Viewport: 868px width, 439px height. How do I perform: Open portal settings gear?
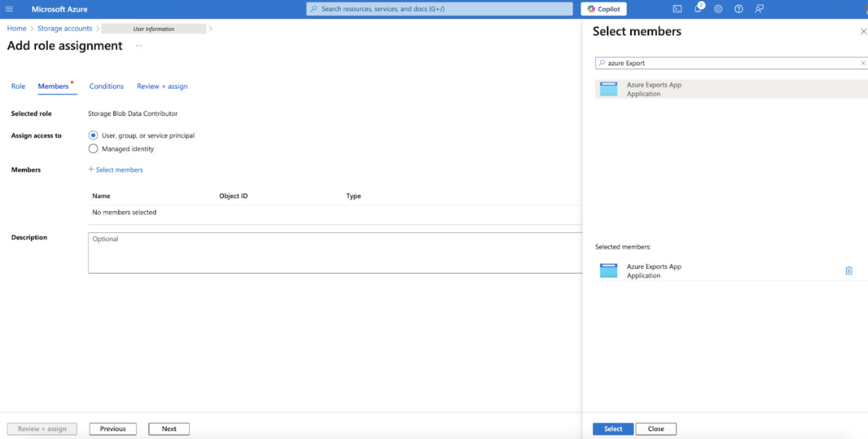718,9
